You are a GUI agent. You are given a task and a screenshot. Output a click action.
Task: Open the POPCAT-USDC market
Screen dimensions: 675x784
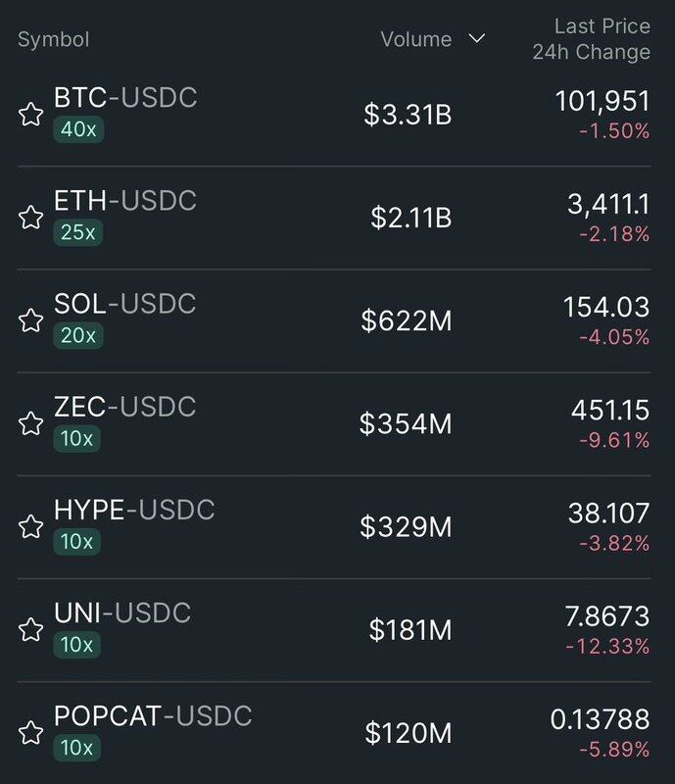click(153, 715)
